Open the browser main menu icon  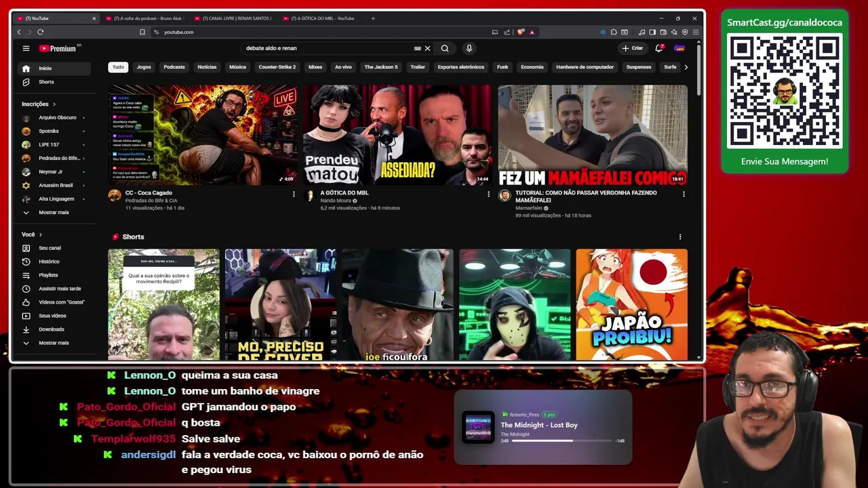pos(696,32)
